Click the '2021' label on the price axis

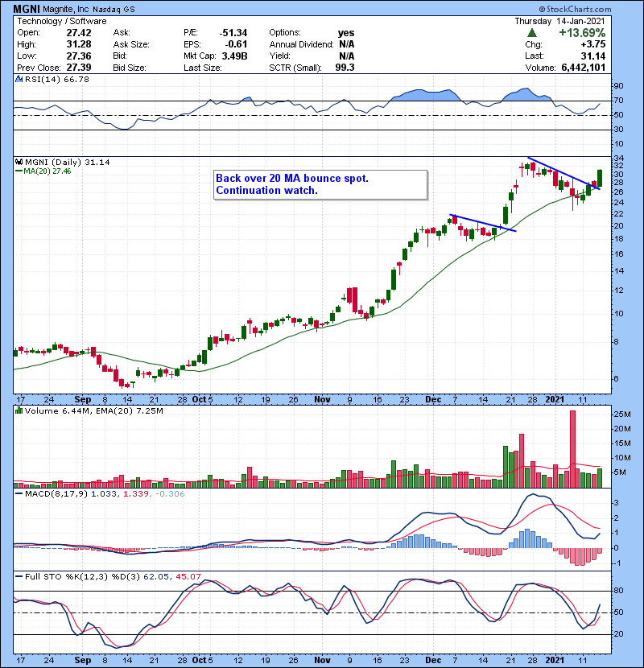click(555, 400)
